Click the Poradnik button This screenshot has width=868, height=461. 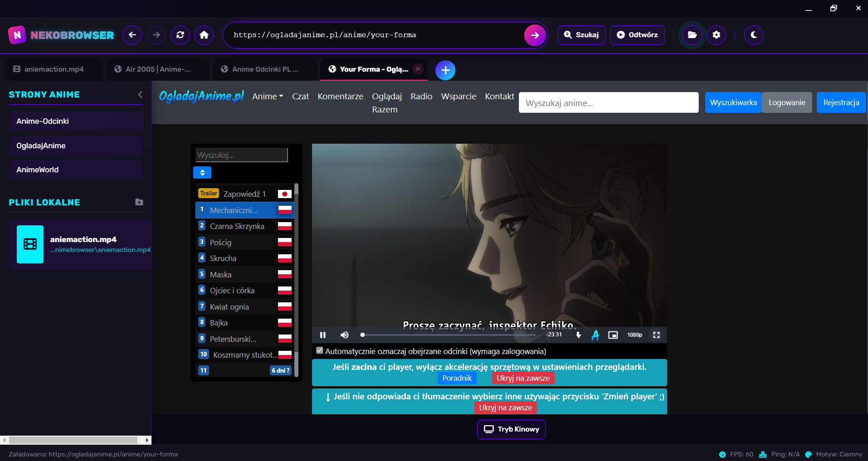tap(457, 378)
